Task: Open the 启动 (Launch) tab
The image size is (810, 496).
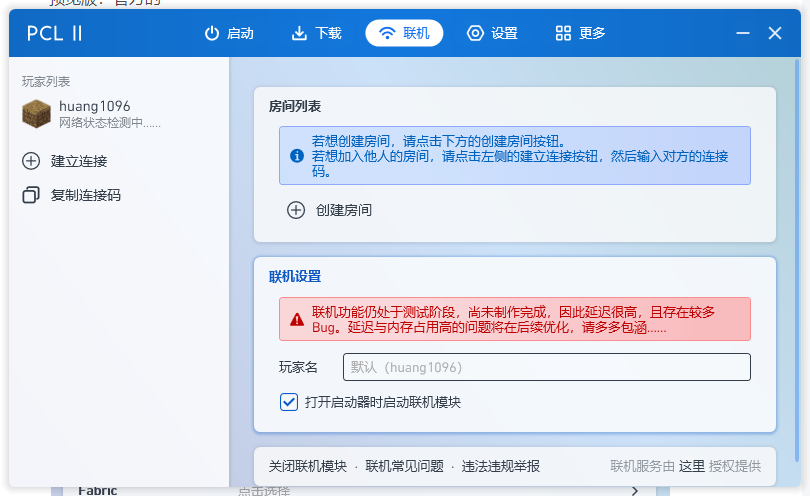Action: point(229,33)
